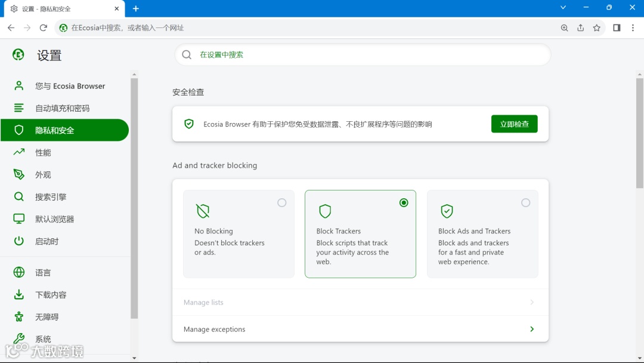
Task: Open a new tab with the plus button
Action: 136,8
